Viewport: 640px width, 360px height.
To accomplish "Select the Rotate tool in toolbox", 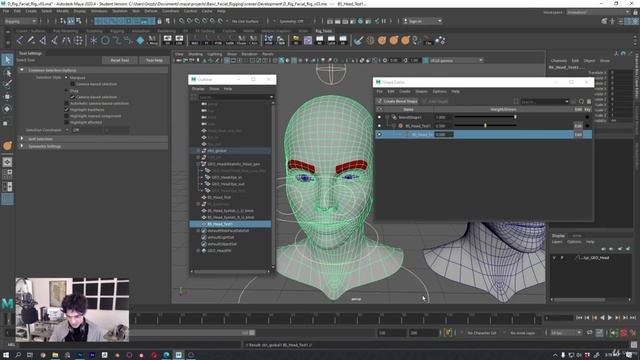I will pos(7,109).
